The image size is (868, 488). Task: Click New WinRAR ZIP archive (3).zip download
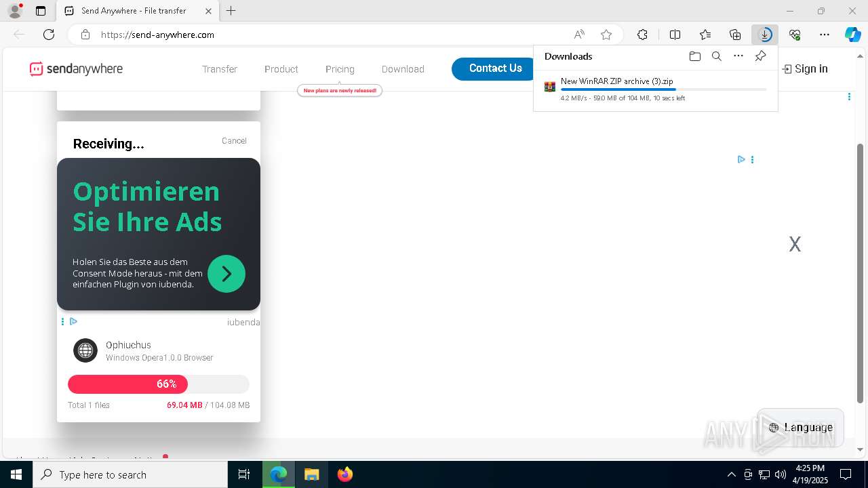click(x=616, y=81)
